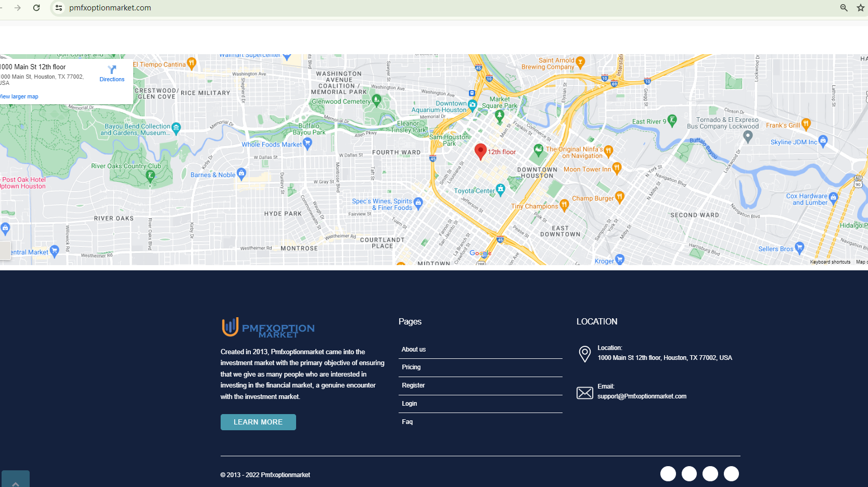Click the browser reload page icon
This screenshot has width=868, height=487.
36,8
